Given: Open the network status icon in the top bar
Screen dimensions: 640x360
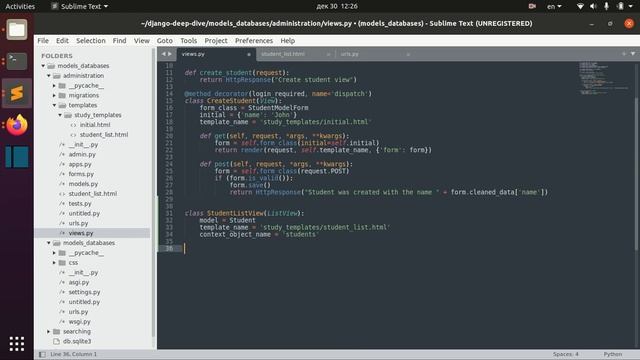Looking at the screenshot, I should (x=580, y=6).
